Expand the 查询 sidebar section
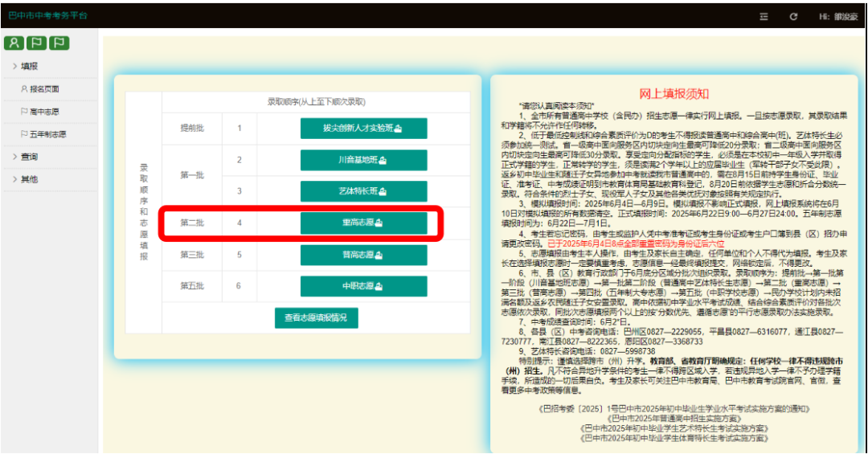 [x=30, y=157]
